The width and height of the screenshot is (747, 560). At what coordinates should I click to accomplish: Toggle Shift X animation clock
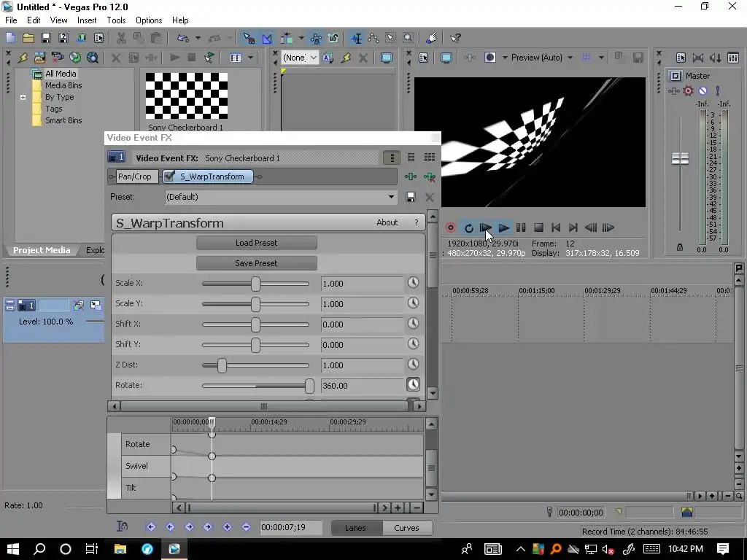[413, 323]
